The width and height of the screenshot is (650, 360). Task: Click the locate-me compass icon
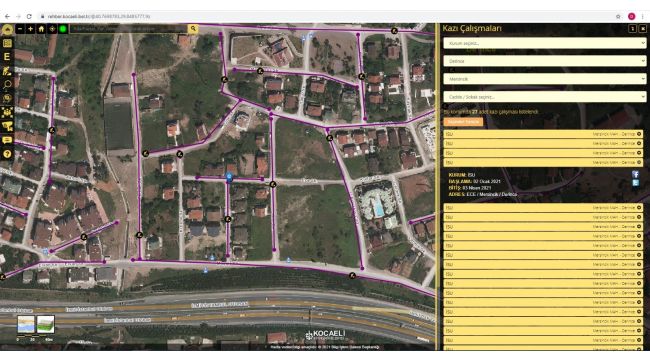(52, 29)
